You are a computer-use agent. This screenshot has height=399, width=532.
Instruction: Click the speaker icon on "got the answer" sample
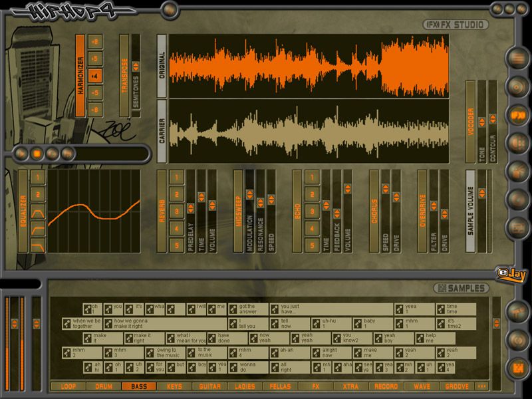click(x=233, y=309)
